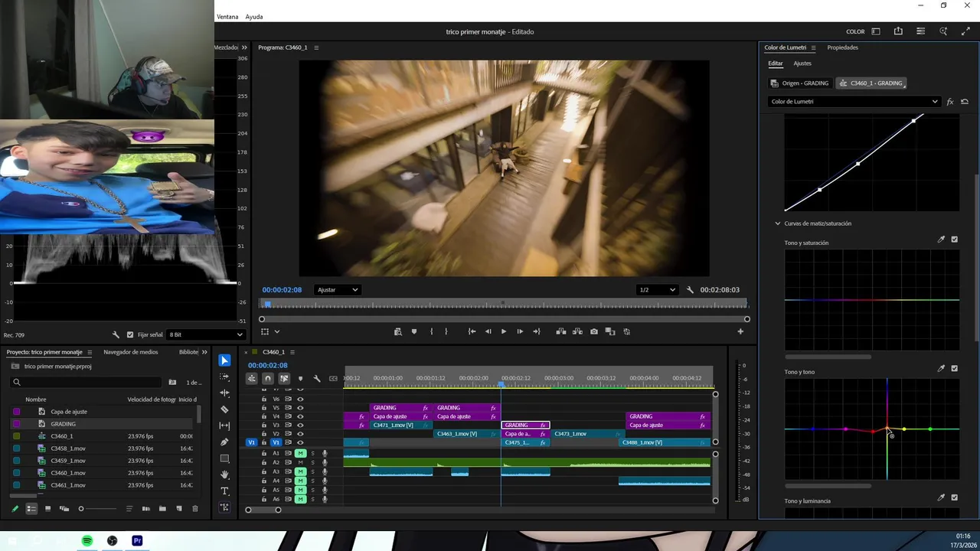Add marker in Program monitor
The image size is (980, 551).
pos(414,331)
